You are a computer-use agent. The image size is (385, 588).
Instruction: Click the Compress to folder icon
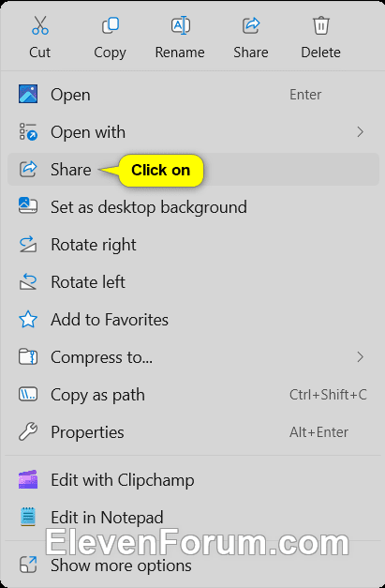click(x=28, y=357)
